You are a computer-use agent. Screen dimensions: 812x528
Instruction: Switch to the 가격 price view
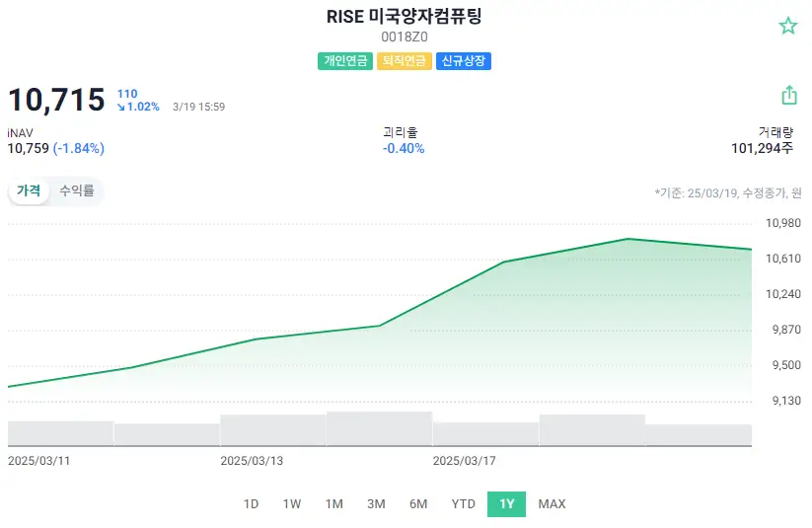tap(29, 191)
